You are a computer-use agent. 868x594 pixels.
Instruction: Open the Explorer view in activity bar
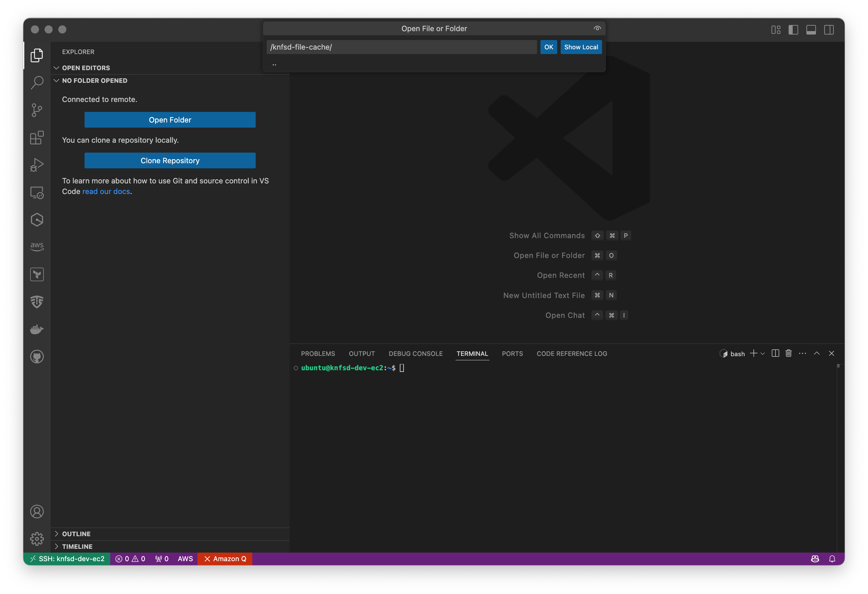pos(37,55)
